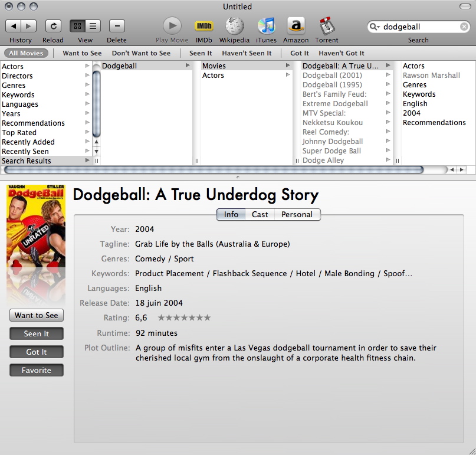Switch to the Cast tab
The width and height of the screenshot is (476, 455).
(x=260, y=214)
